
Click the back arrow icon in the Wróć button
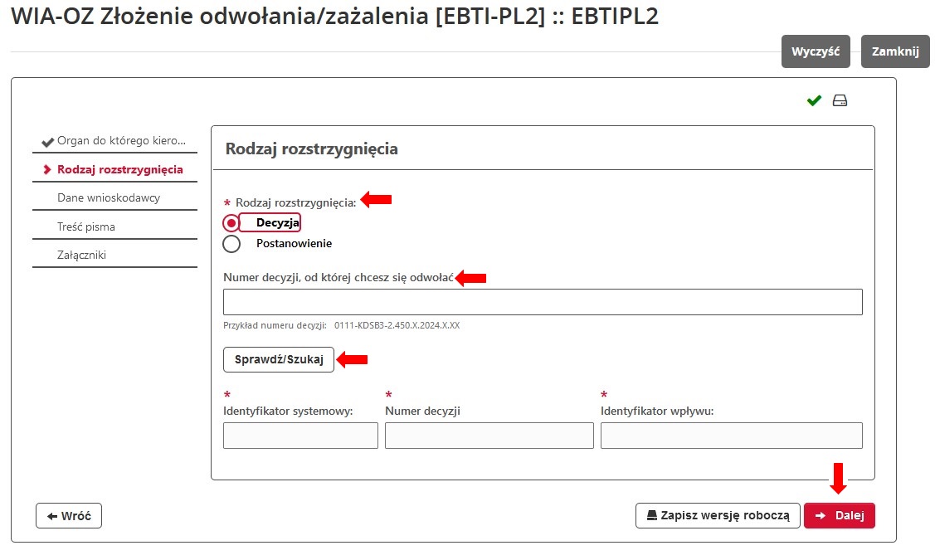coord(53,515)
